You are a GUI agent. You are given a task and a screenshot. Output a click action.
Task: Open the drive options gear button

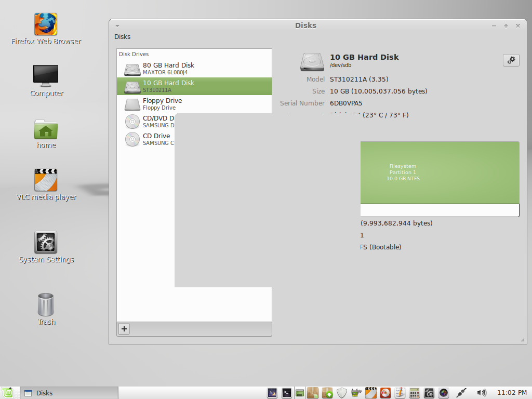[511, 60]
